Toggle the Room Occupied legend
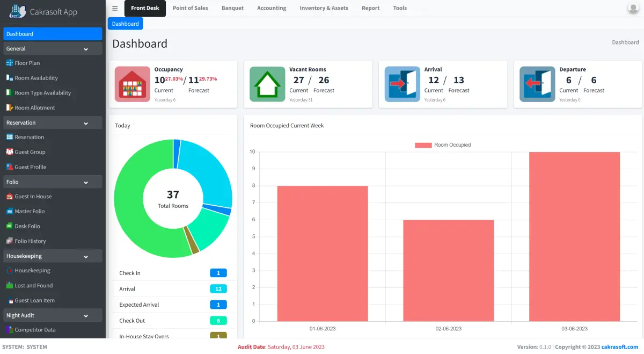Screen dimensions: 644x354 tap(443, 145)
